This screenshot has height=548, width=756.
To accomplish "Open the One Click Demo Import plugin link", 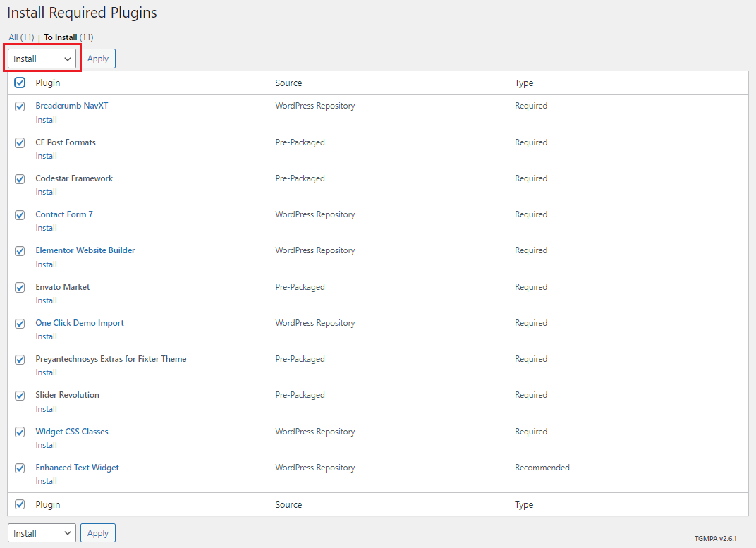I will pos(80,323).
